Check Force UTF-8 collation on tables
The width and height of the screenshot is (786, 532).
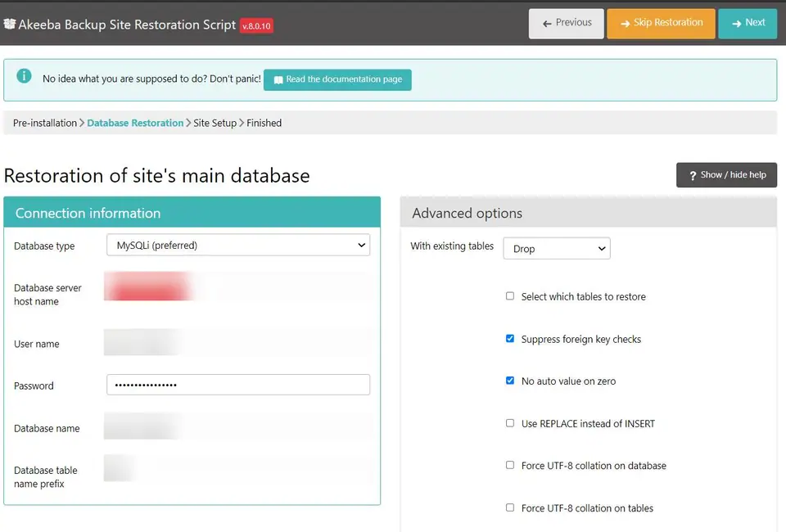pyautogui.click(x=510, y=507)
